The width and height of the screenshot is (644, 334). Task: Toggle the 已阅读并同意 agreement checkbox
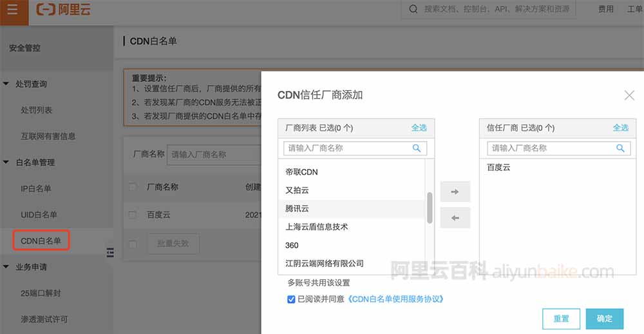pos(291,299)
